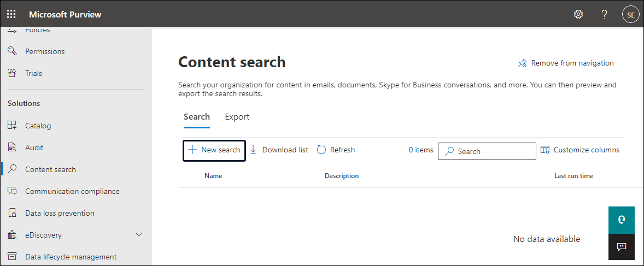This screenshot has width=644, height=266.
Task: Open Data loss prevention in the sidebar
Action: point(60,213)
